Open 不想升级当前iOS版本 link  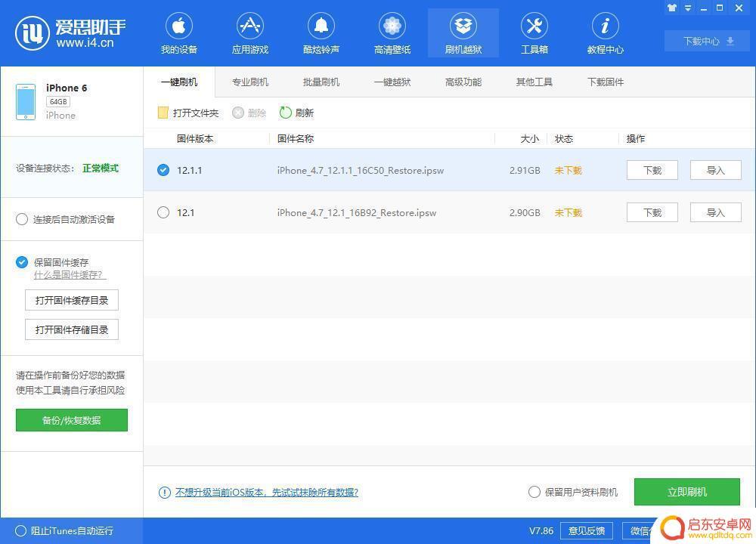click(x=267, y=493)
